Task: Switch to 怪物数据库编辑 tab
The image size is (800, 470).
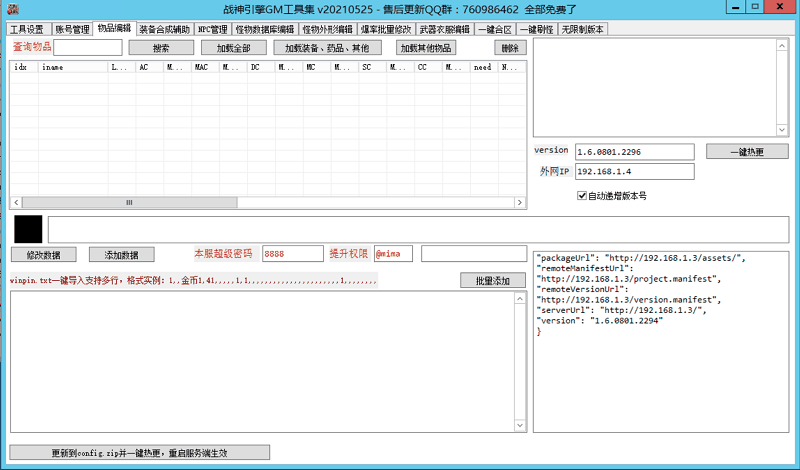Action: [265, 29]
